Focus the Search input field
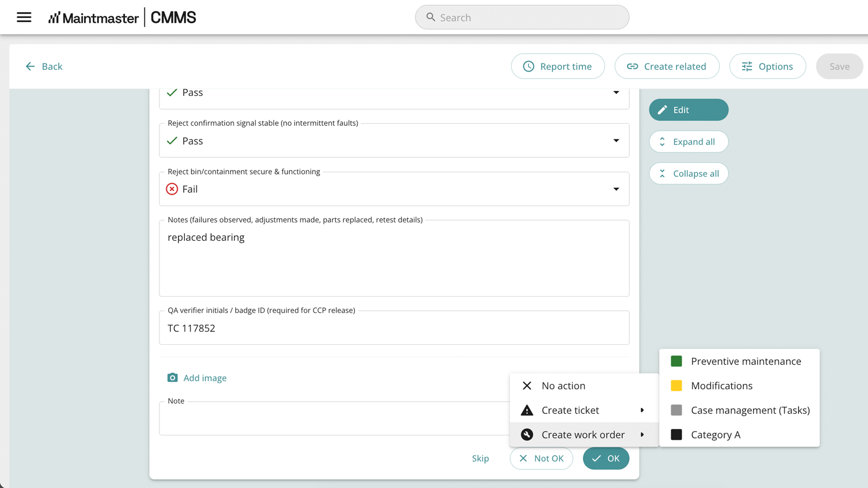 point(522,17)
